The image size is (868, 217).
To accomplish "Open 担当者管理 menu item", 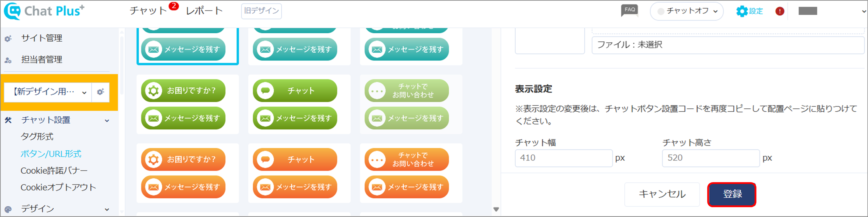I will coord(41,60).
